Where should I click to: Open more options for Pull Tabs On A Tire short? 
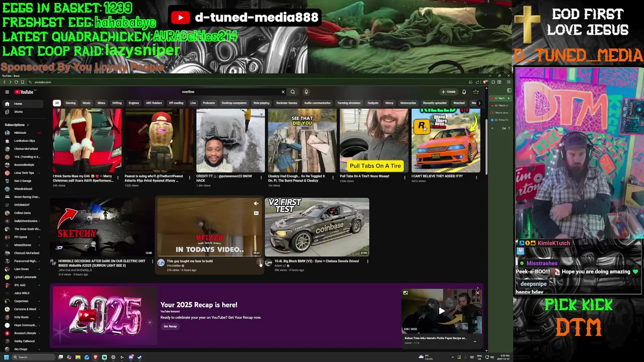pyautogui.click(x=405, y=177)
